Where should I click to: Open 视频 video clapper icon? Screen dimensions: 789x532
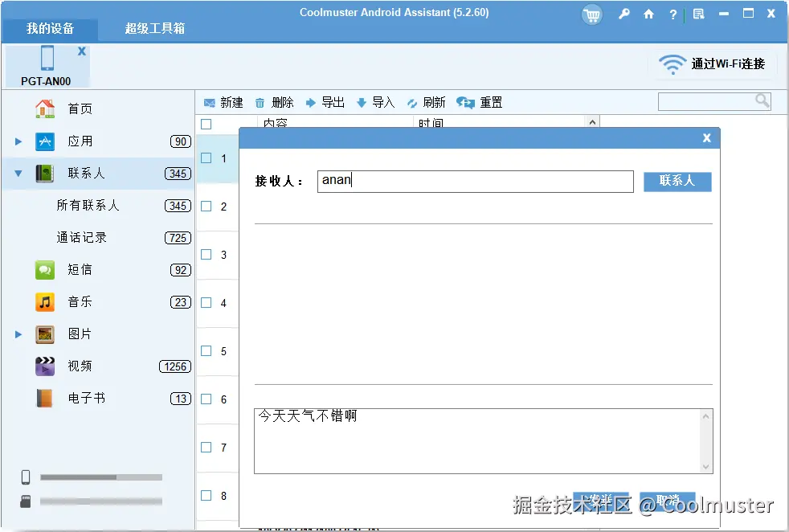point(45,366)
